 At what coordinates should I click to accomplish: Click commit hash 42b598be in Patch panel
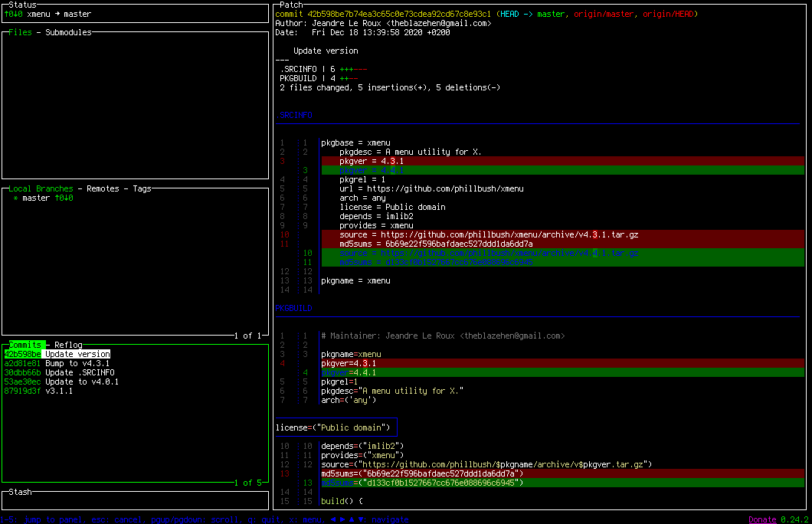(326, 14)
